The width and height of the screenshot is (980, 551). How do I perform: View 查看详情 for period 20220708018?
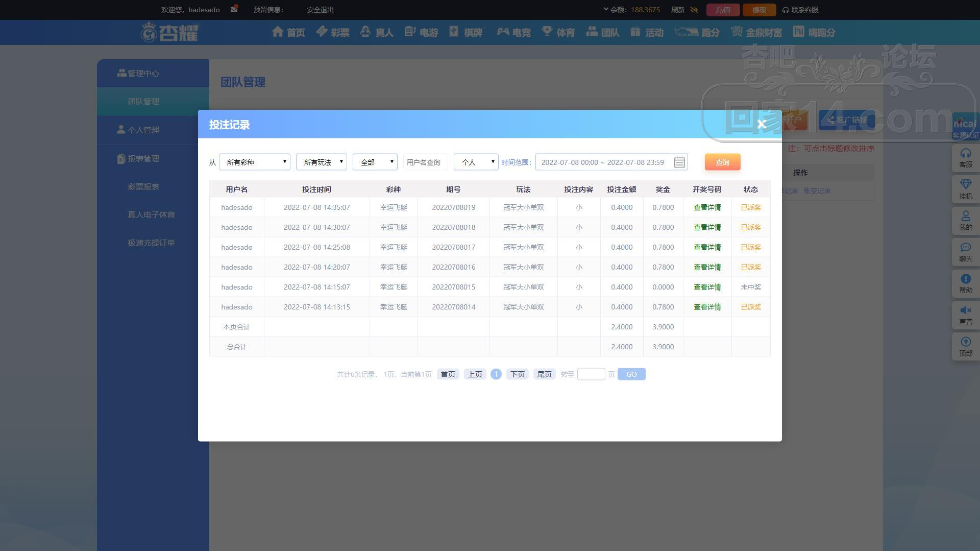707,227
